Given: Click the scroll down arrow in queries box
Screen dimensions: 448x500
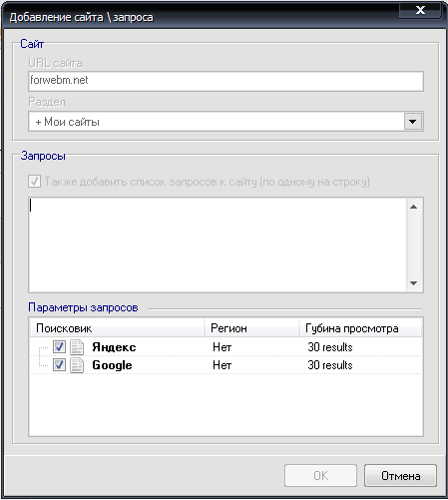Looking at the screenshot, I should pos(413,283).
